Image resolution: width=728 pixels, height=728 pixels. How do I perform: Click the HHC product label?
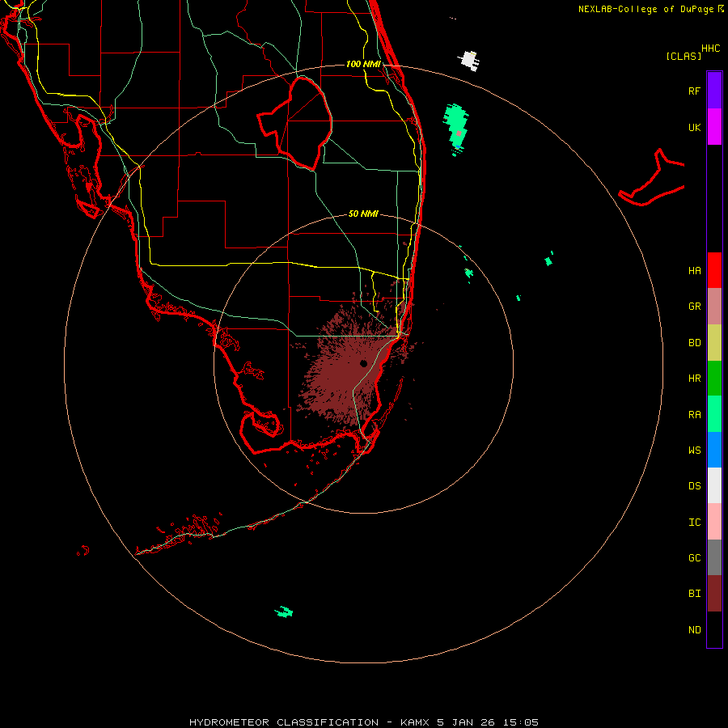click(710, 49)
